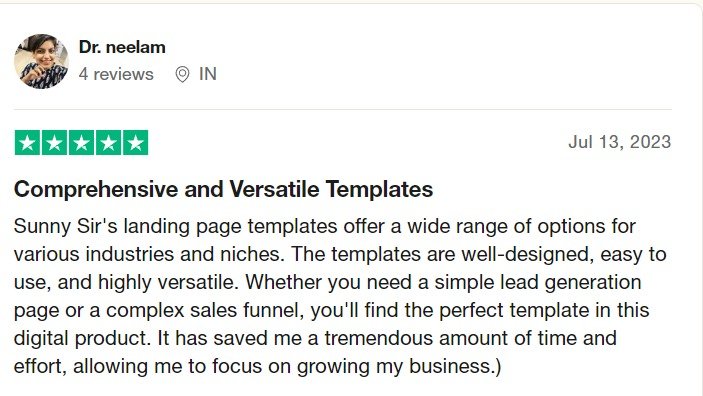Screen dimensions: 703x396
Task: Click the second green rating star
Action: coord(54,143)
